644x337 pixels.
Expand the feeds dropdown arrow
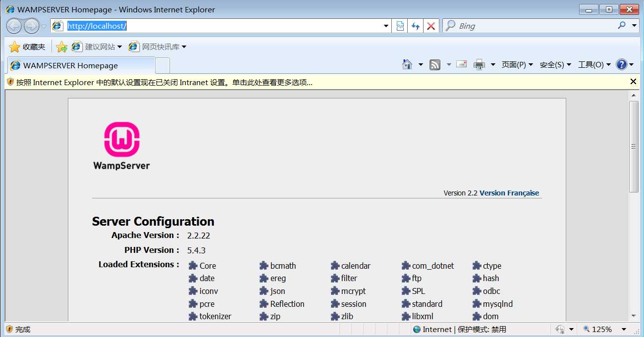449,64
